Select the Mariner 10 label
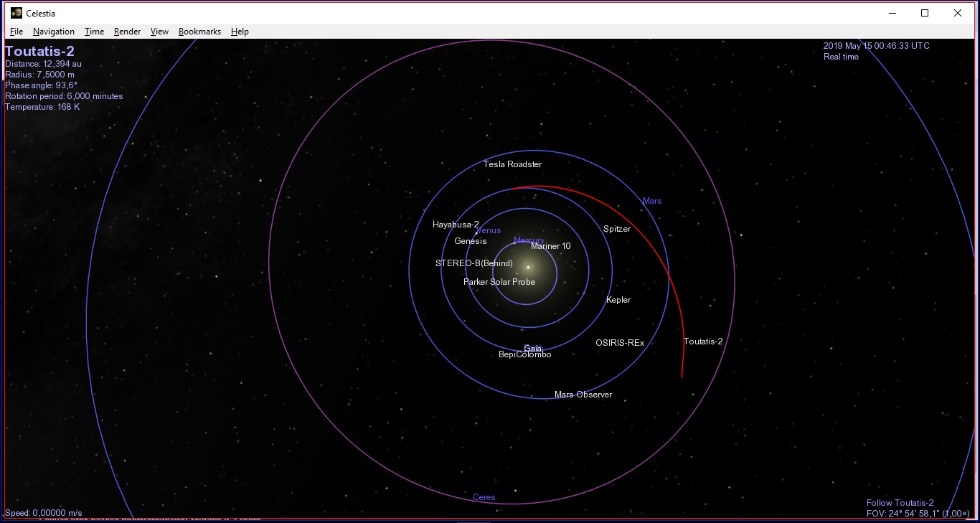 click(x=551, y=246)
